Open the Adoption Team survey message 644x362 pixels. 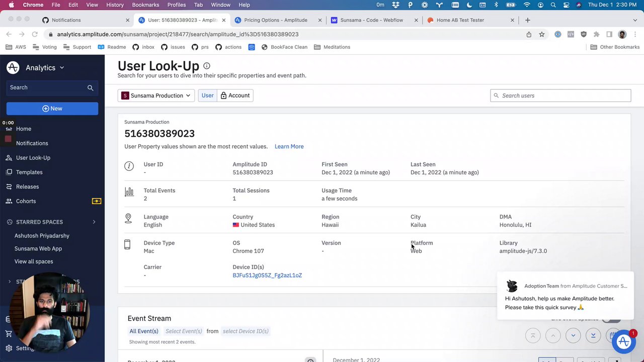(x=566, y=296)
